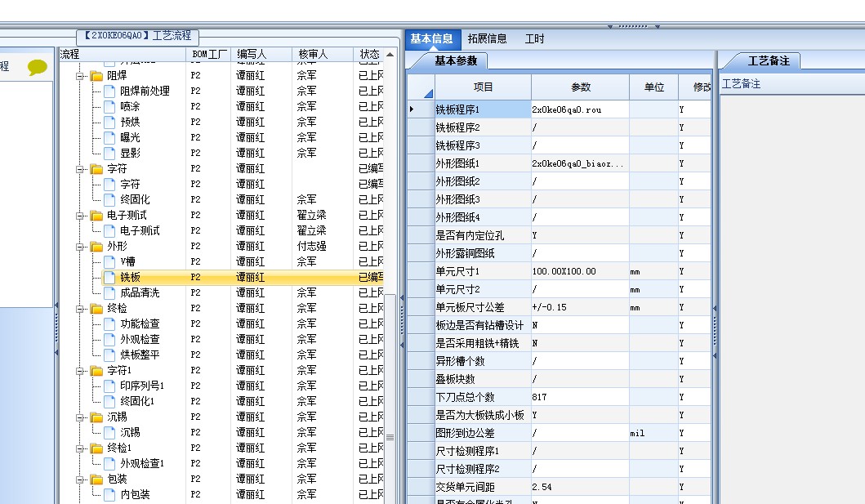Click the document icon beside 喷涂
The width and height of the screenshot is (865, 504).
(109, 106)
